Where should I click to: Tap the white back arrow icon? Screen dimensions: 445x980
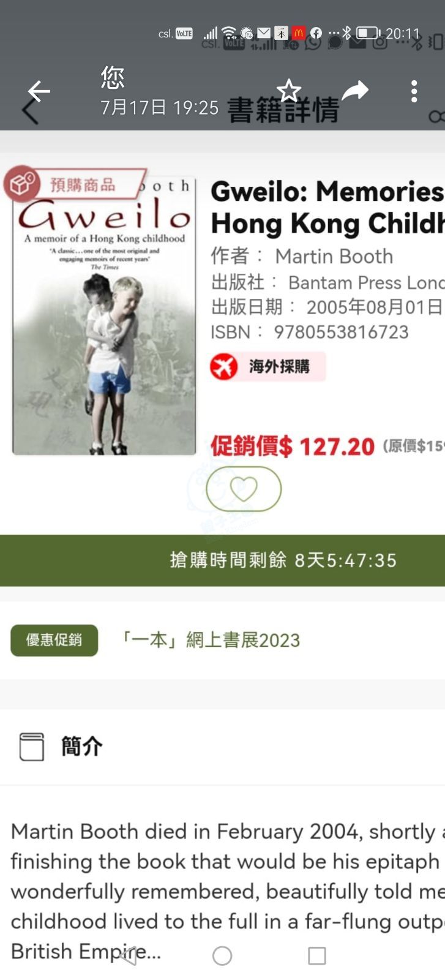[39, 91]
